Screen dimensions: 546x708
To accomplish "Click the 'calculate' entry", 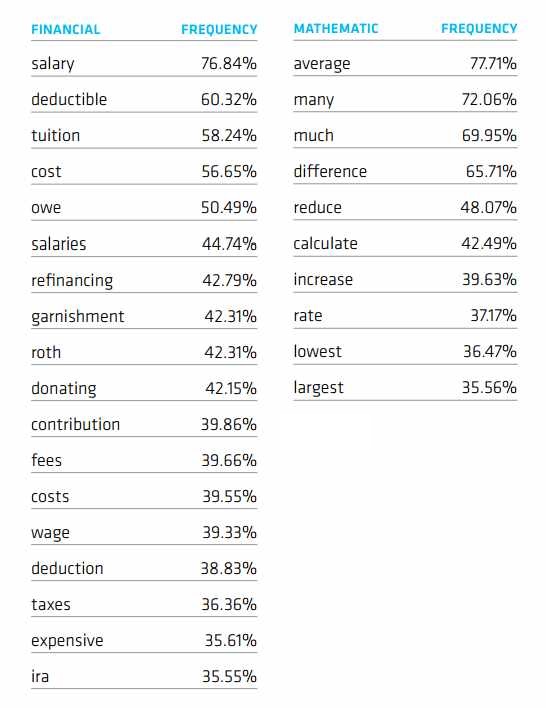I will pyautogui.click(x=325, y=243).
